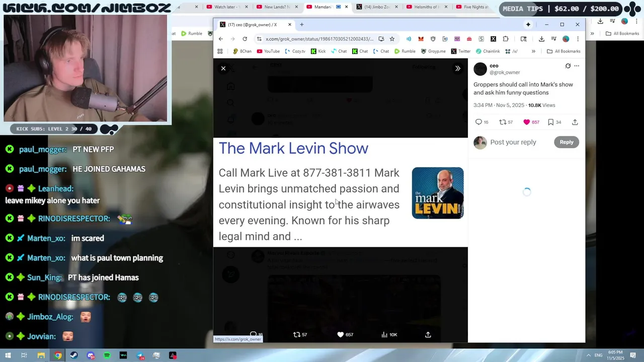Open the 8Chan bookmark
Screen dimensions: 644x362
tap(242, 51)
